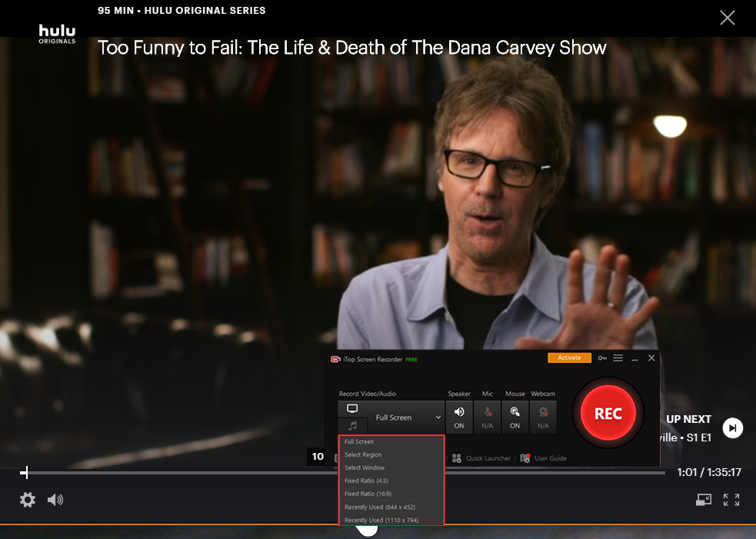The image size is (756, 539).
Task: Click the Hulu video progress bar
Action: [x=346, y=473]
